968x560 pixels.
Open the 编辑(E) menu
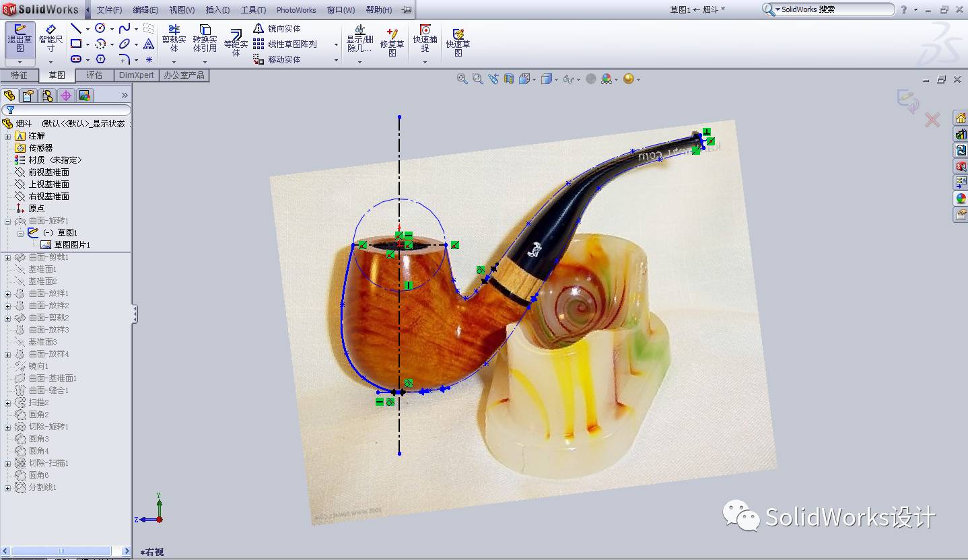[145, 10]
